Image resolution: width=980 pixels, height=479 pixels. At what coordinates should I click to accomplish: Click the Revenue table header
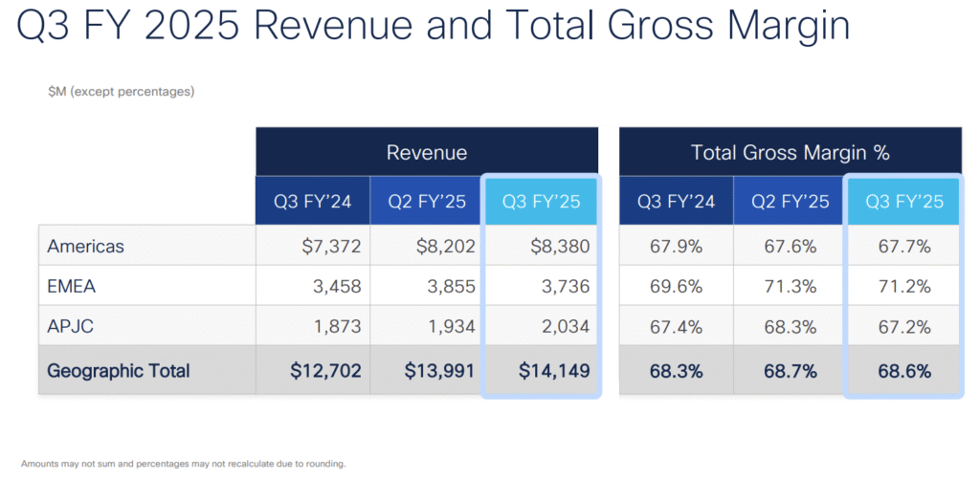coord(426,152)
